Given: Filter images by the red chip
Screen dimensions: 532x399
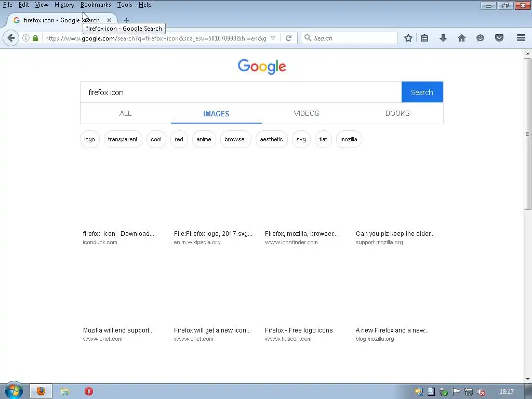Looking at the screenshot, I should [179, 139].
